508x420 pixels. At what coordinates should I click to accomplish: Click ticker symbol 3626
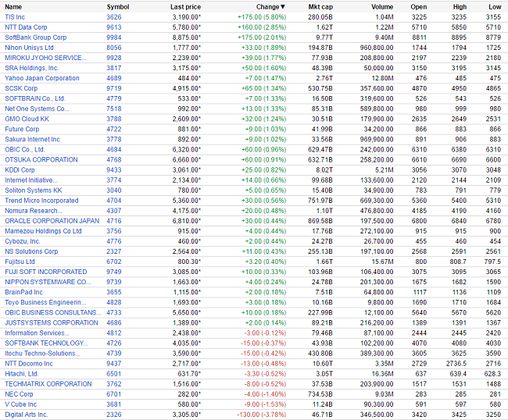114,17
